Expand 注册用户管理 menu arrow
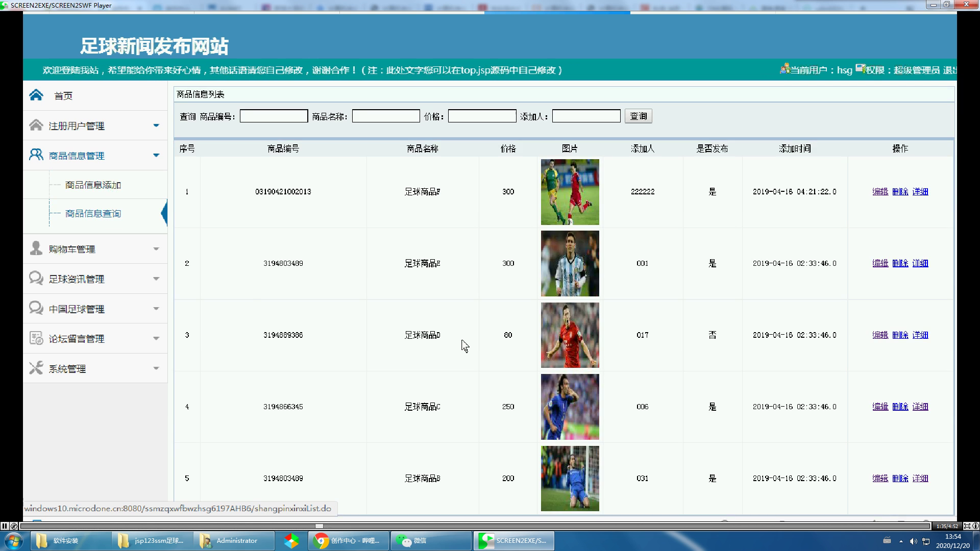980x551 pixels. coord(156,126)
